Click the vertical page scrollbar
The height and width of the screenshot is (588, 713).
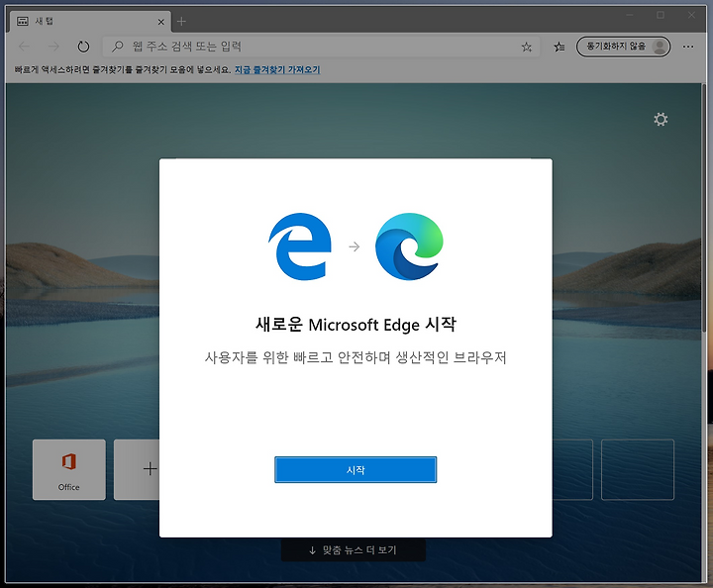(x=704, y=209)
